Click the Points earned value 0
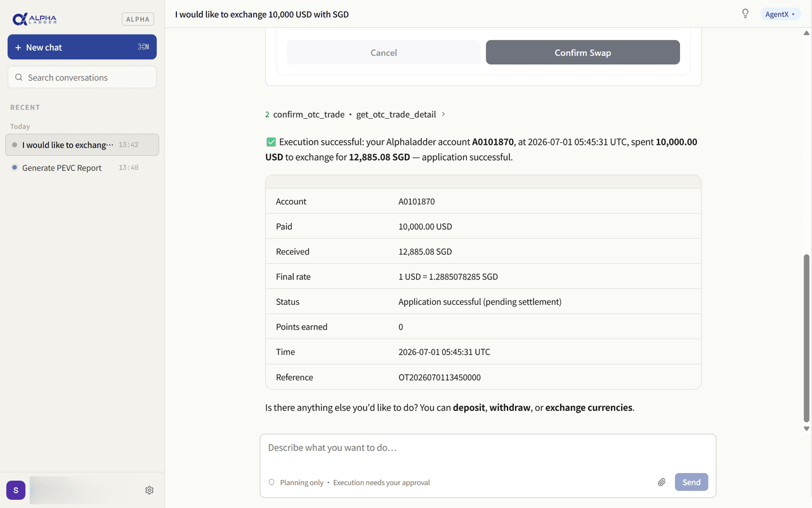Screen dimensions: 812x508 [x=401, y=327]
